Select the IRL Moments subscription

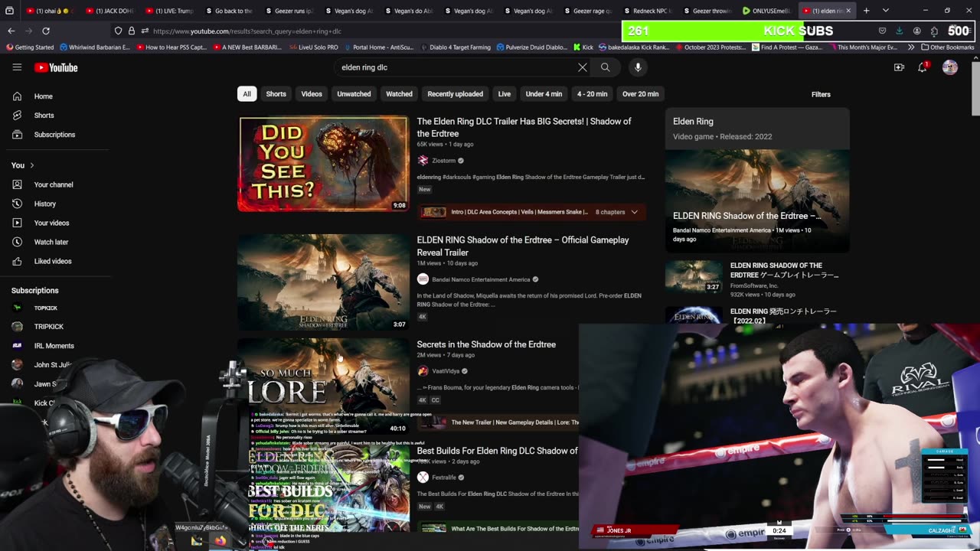tap(54, 346)
